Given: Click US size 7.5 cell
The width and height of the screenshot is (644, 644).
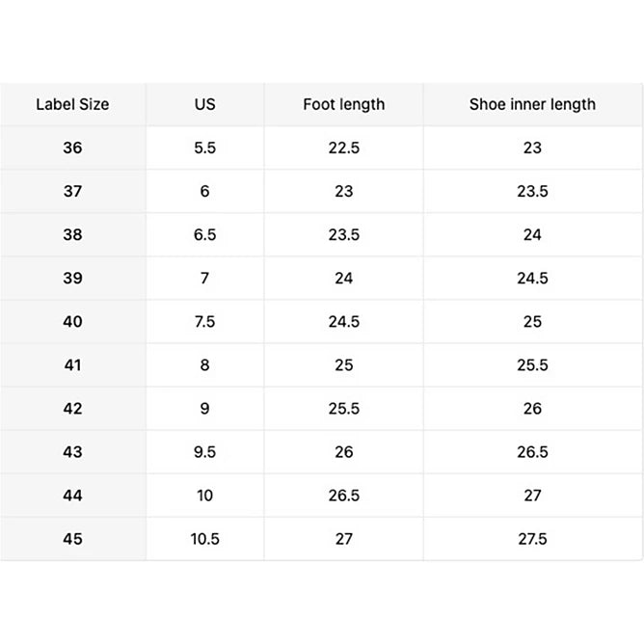Looking at the screenshot, I should pos(205,322).
